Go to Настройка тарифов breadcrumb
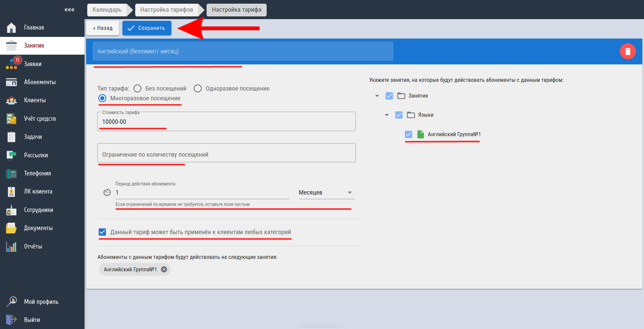 (167, 10)
